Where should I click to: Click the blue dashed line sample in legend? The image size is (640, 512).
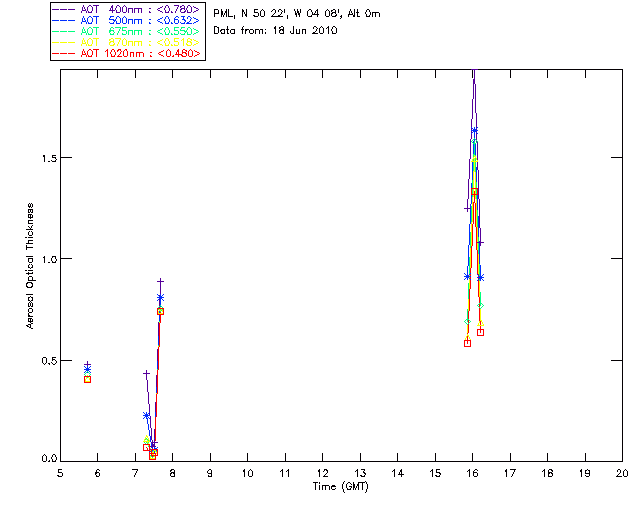[x=64, y=20]
